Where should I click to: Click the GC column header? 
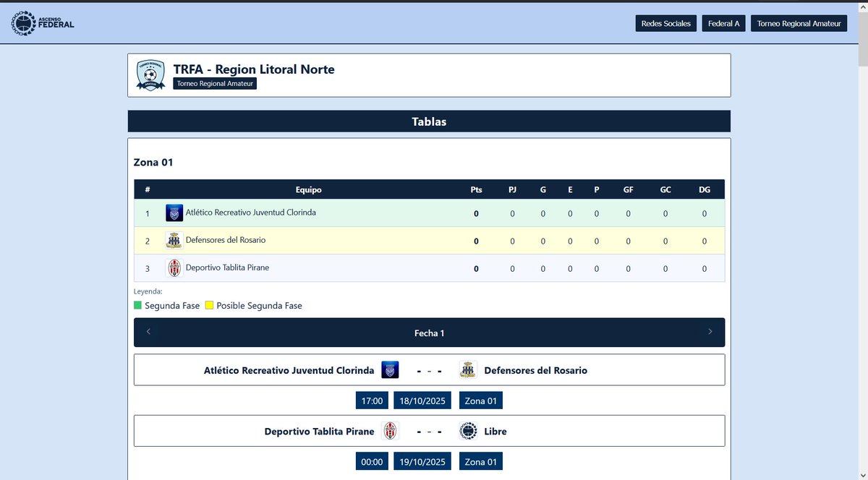(x=665, y=190)
